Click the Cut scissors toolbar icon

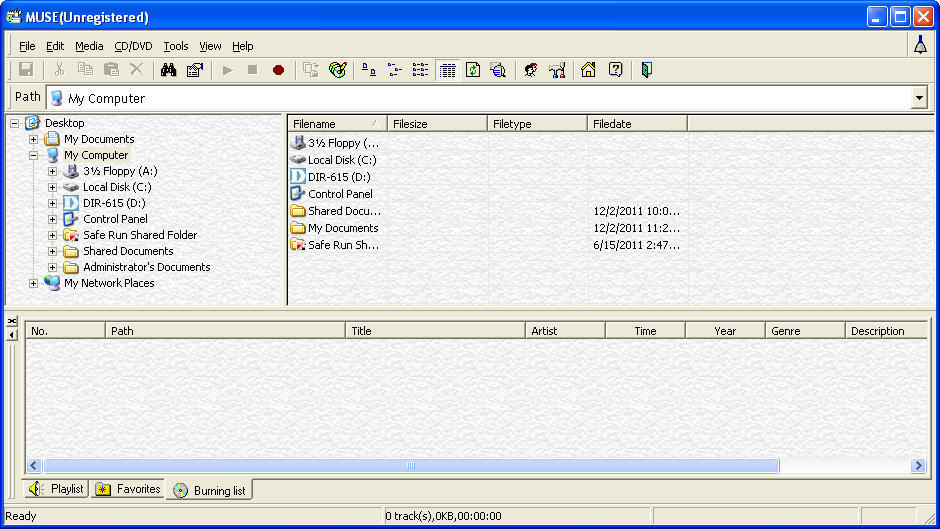(59, 70)
